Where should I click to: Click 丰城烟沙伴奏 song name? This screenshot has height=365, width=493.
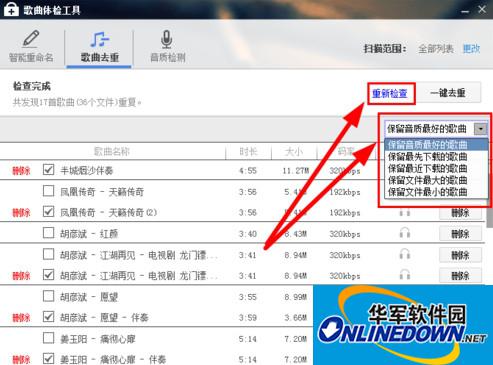point(86,171)
